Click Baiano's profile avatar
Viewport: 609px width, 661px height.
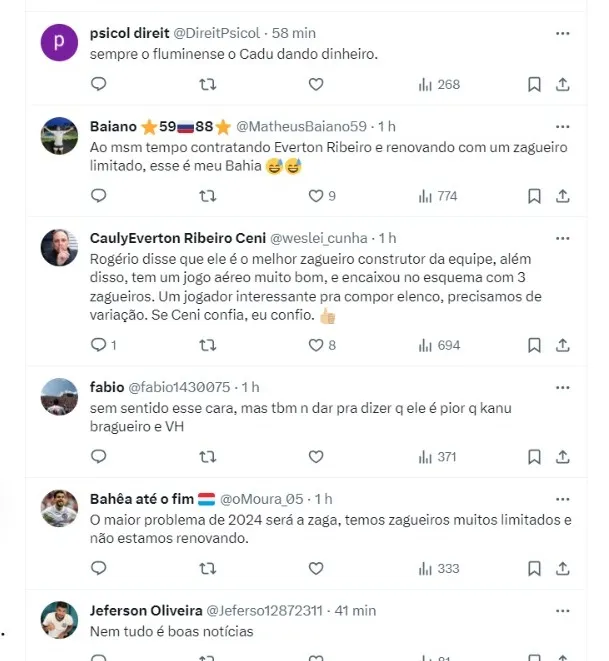point(59,135)
